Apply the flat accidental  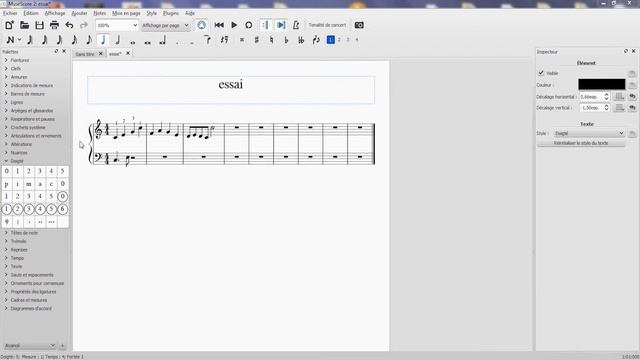[286, 40]
